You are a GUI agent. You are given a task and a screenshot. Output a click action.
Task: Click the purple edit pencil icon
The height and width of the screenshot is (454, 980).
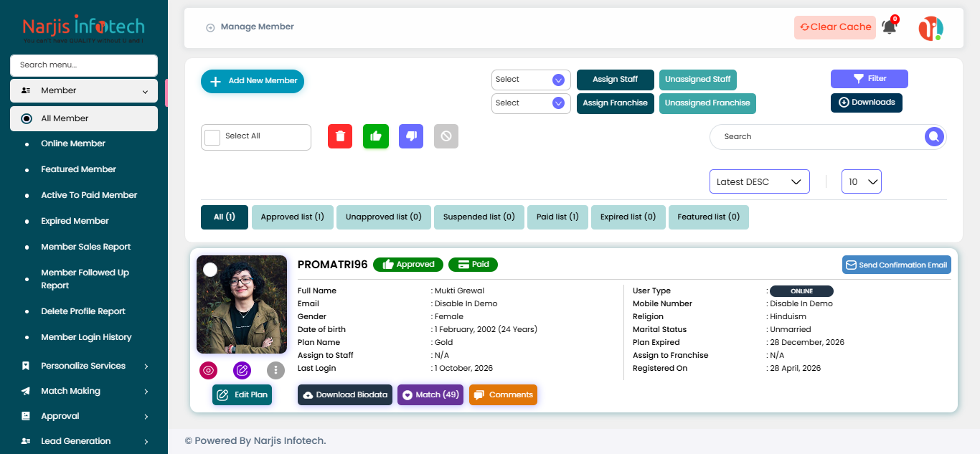click(x=242, y=370)
